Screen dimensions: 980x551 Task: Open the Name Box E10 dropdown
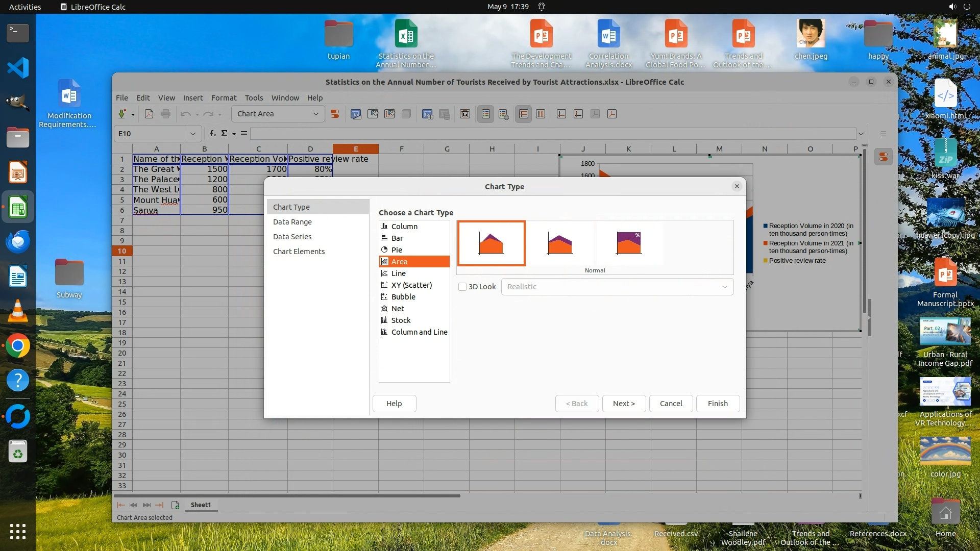(x=193, y=134)
